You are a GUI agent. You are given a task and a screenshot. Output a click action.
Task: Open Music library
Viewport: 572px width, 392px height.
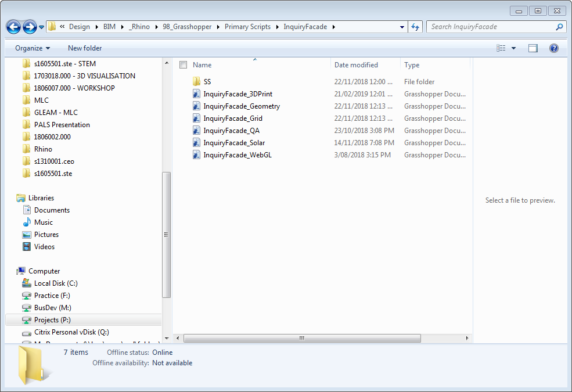[44, 222]
